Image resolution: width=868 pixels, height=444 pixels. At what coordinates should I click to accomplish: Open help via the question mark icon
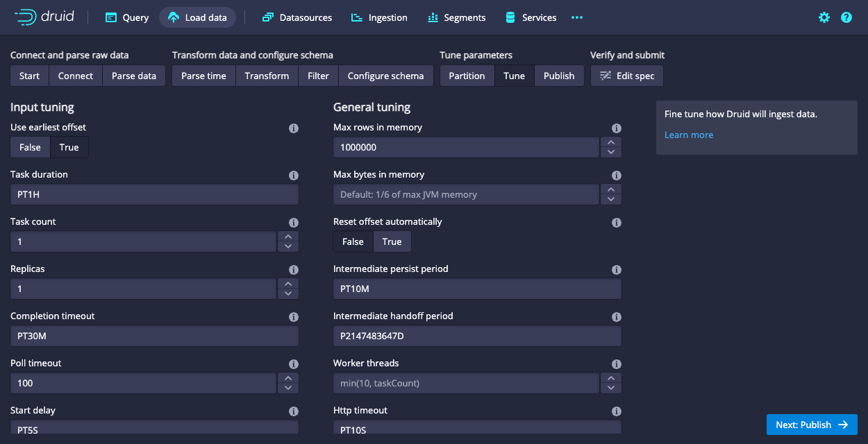coord(846,17)
